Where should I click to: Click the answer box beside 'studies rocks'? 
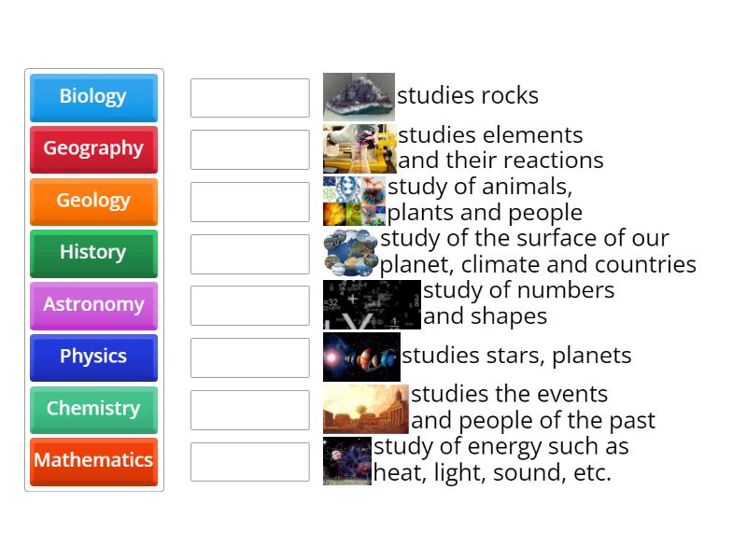(249, 97)
